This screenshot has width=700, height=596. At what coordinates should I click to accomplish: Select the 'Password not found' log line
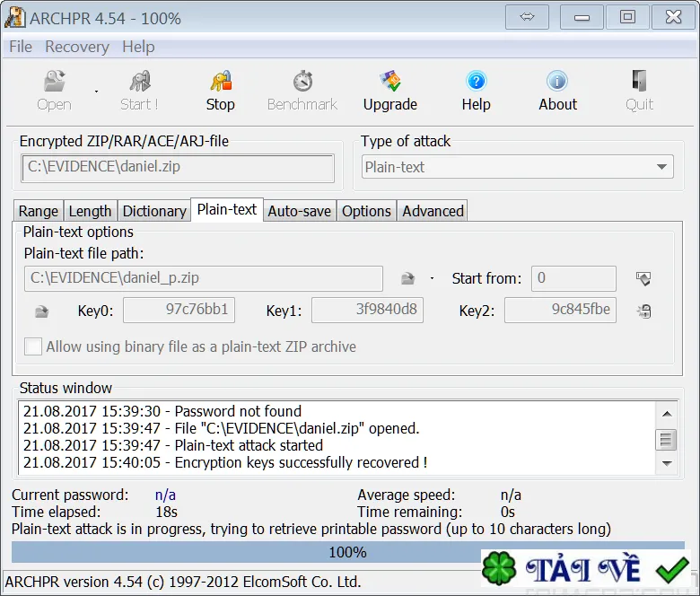pos(162,411)
